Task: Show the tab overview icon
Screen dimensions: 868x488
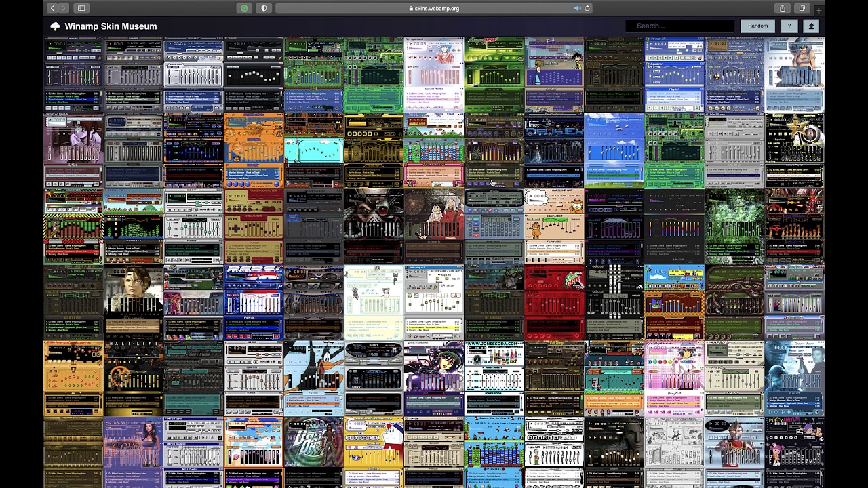Action: (802, 8)
